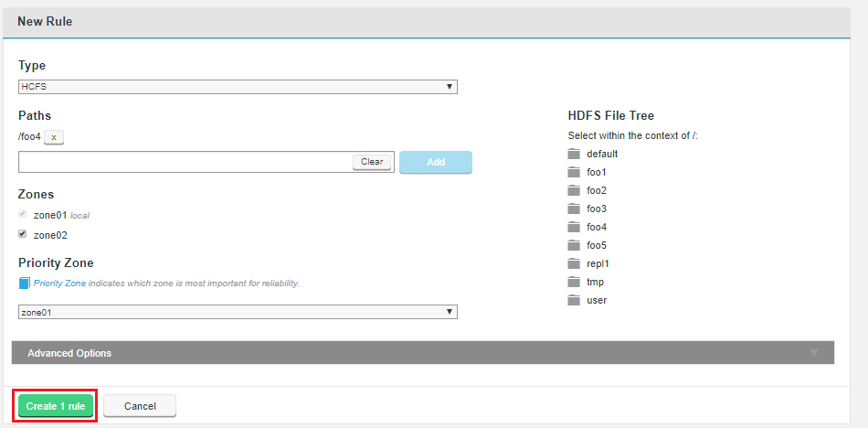Click the foo5 folder icon
868x428 pixels.
[574, 245]
